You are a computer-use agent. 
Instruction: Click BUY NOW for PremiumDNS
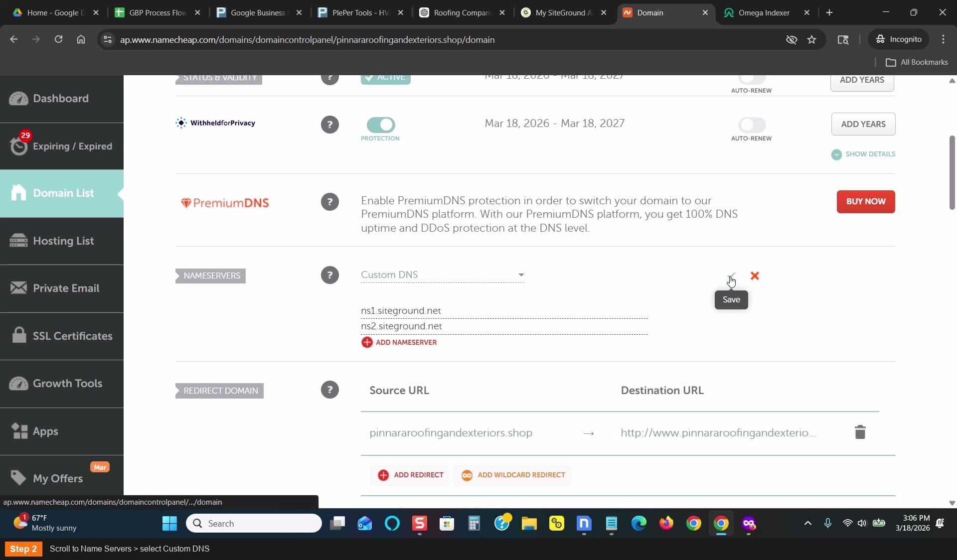(x=866, y=202)
